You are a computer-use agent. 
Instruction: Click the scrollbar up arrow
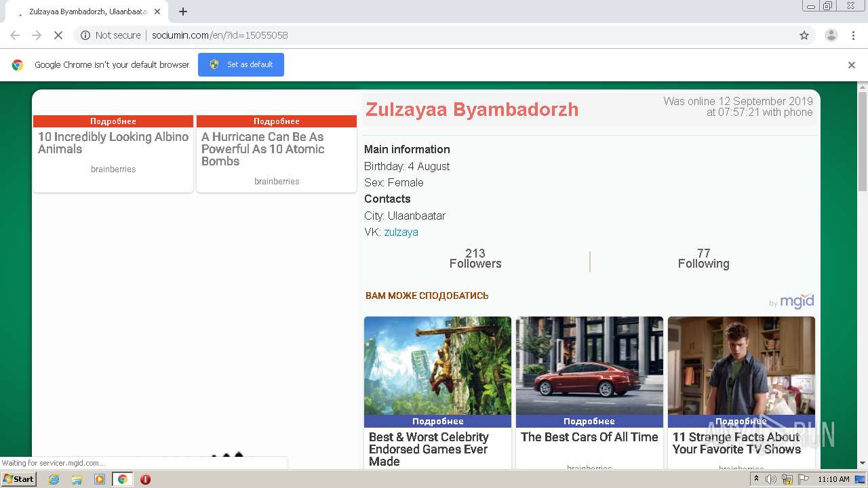862,87
